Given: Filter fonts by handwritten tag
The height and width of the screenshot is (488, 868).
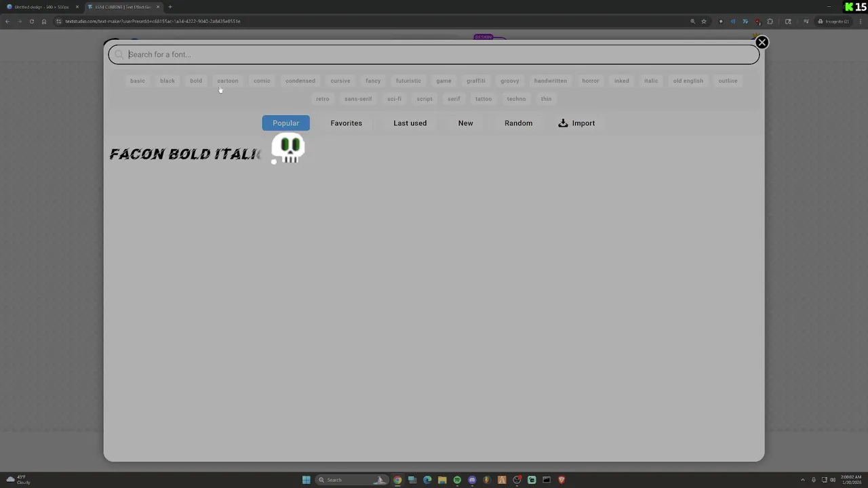Looking at the screenshot, I should pos(551,81).
